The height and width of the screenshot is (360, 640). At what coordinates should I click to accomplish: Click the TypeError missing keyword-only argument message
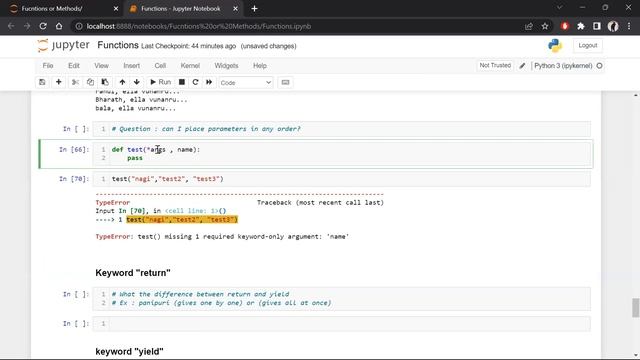click(222, 237)
